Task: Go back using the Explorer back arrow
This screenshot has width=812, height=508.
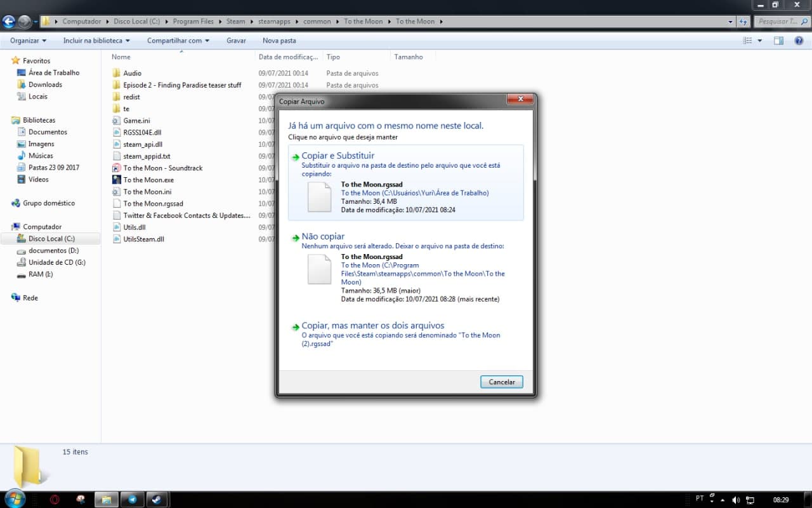Action: pyautogui.click(x=9, y=22)
